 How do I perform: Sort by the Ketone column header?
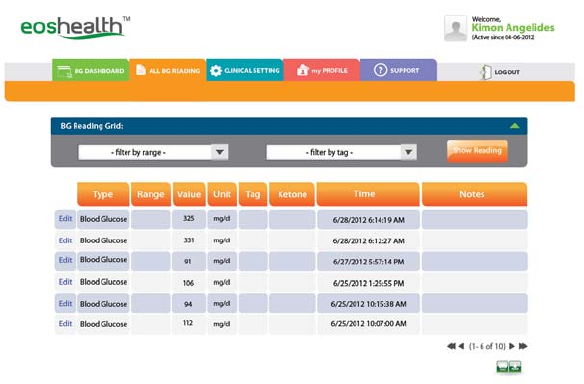click(292, 194)
